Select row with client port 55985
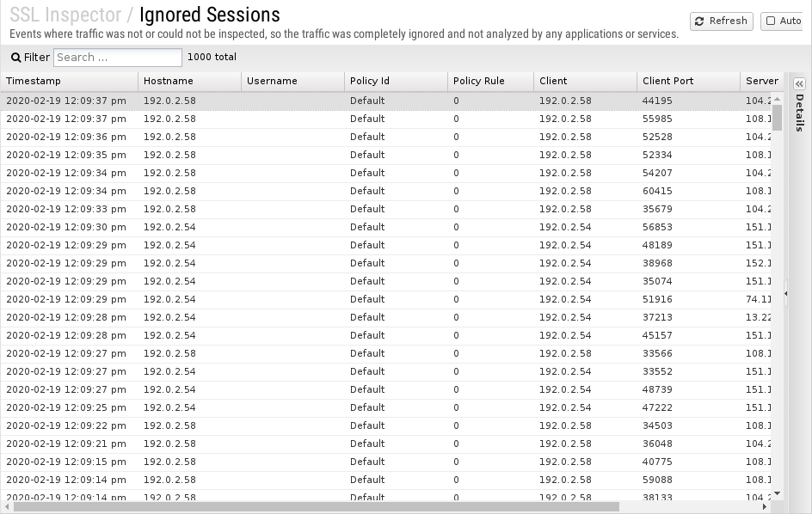 [x=386, y=119]
